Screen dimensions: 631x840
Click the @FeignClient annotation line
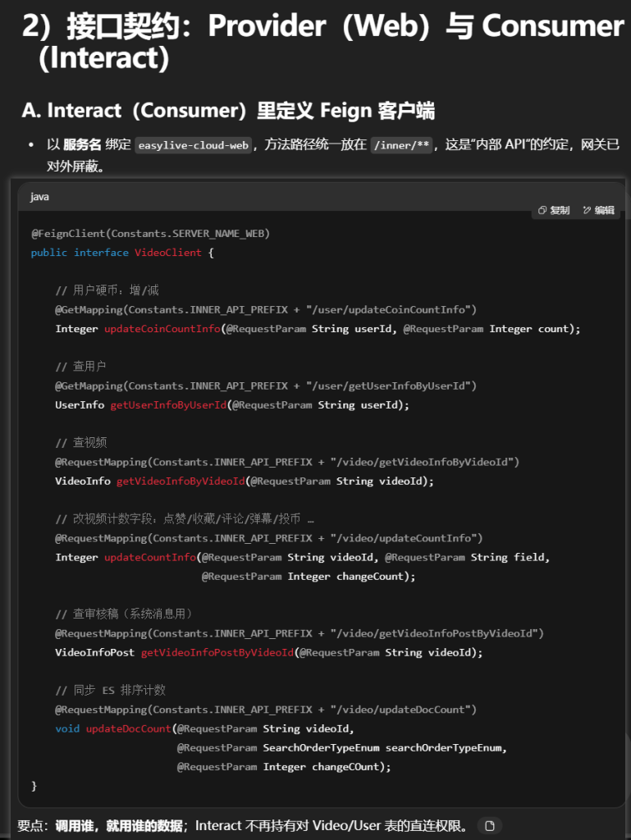coord(150,234)
